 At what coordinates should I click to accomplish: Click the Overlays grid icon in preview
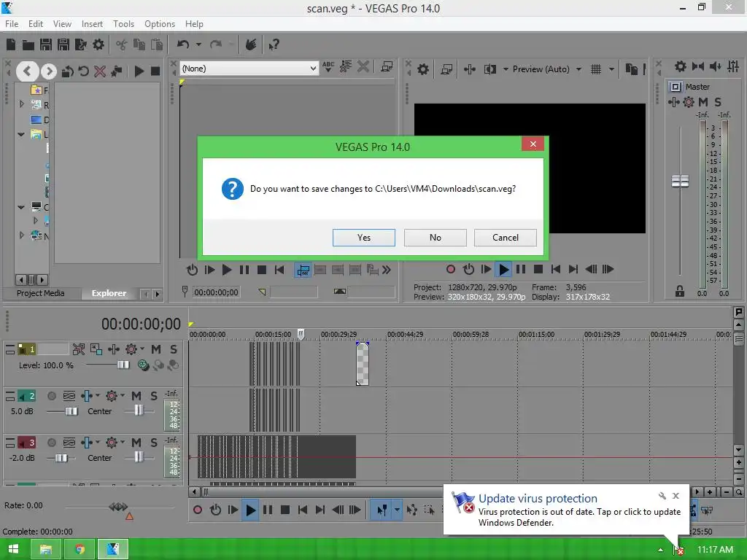pyautogui.click(x=595, y=69)
